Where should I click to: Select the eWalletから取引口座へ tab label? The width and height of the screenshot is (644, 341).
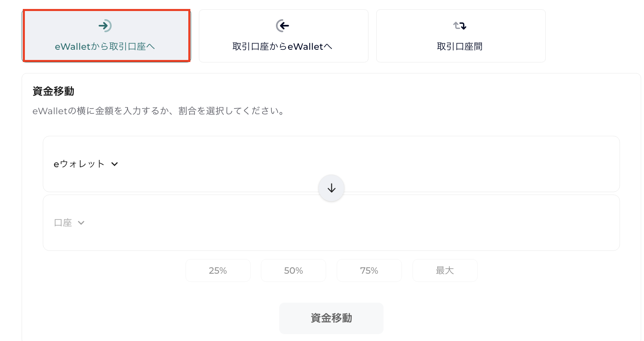[105, 46]
